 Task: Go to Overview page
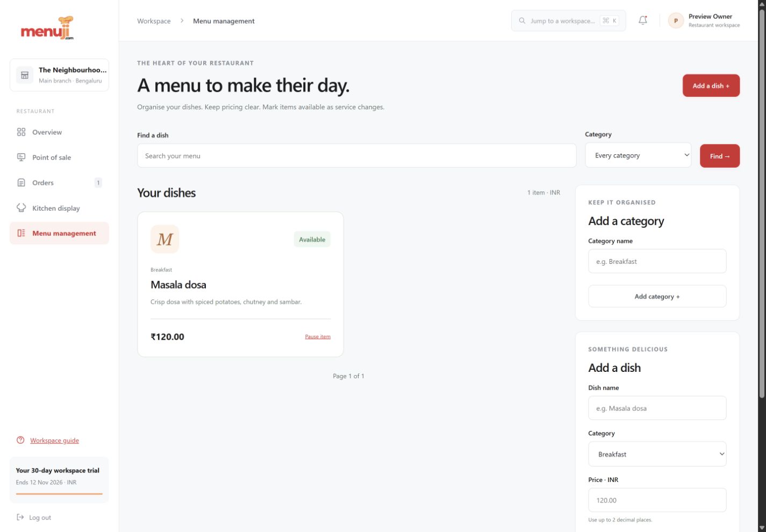click(x=59, y=132)
